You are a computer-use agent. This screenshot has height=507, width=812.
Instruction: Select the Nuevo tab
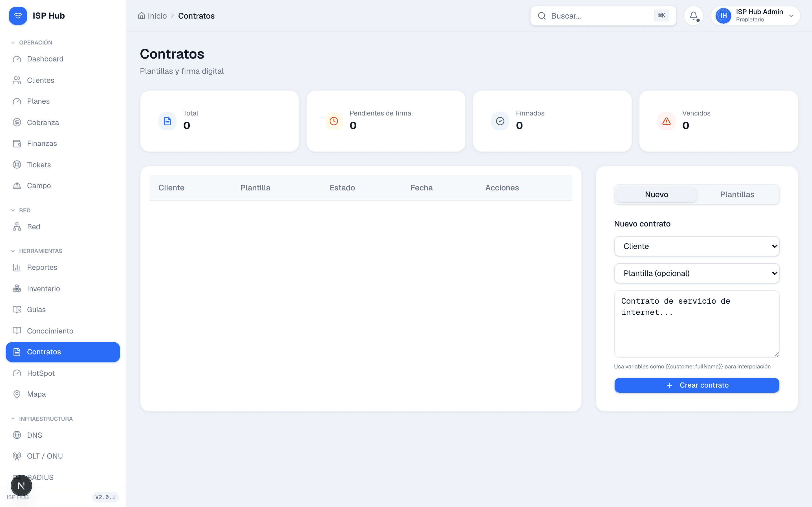[657, 194]
